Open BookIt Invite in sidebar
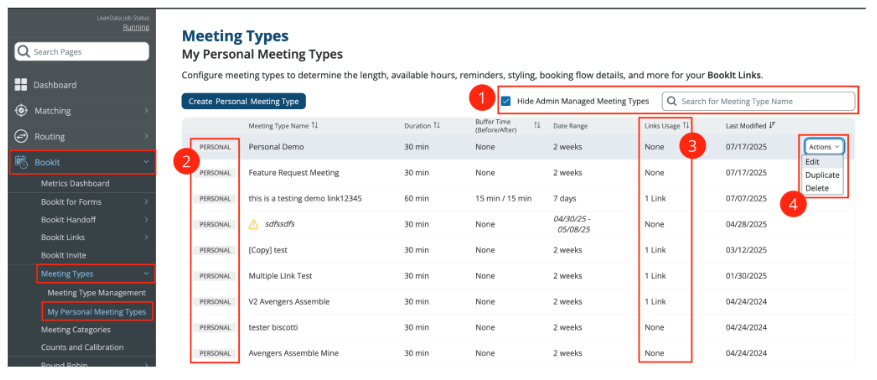The width and height of the screenshot is (877, 380). pos(63,255)
